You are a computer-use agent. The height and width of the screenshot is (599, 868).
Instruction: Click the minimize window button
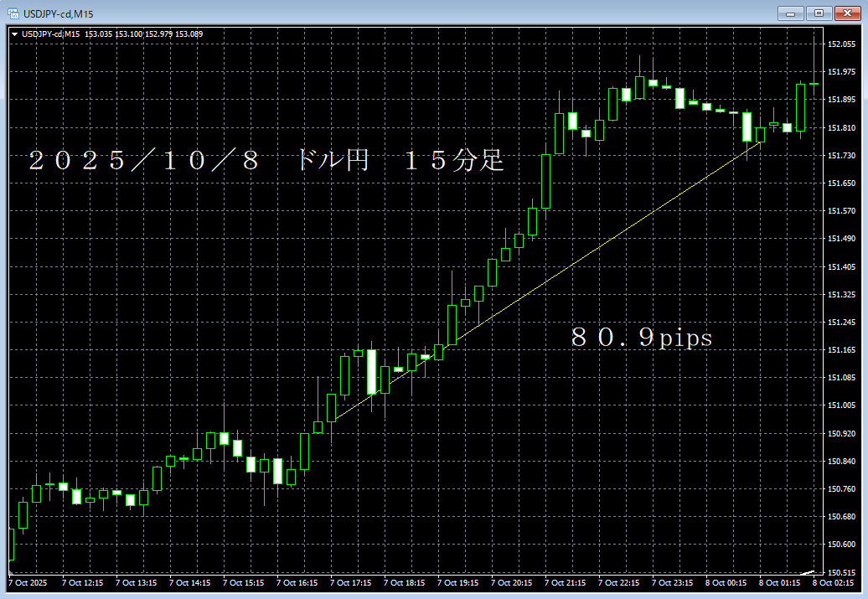click(x=790, y=13)
